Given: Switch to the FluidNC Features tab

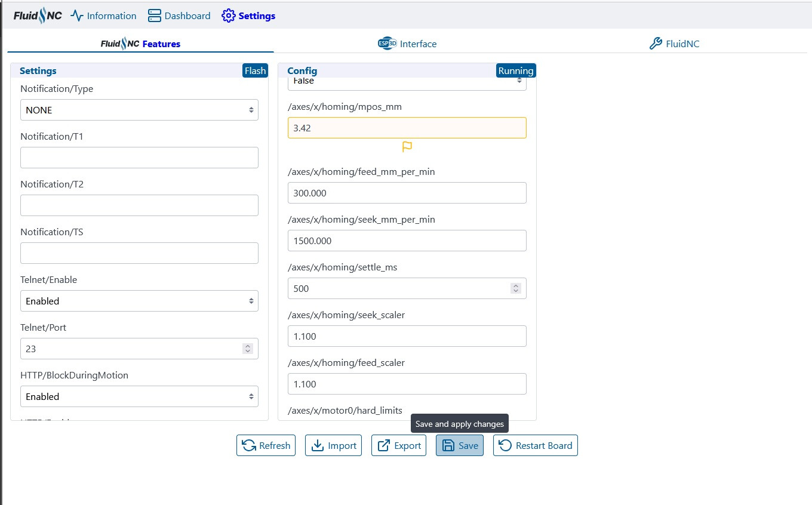Looking at the screenshot, I should [x=141, y=44].
